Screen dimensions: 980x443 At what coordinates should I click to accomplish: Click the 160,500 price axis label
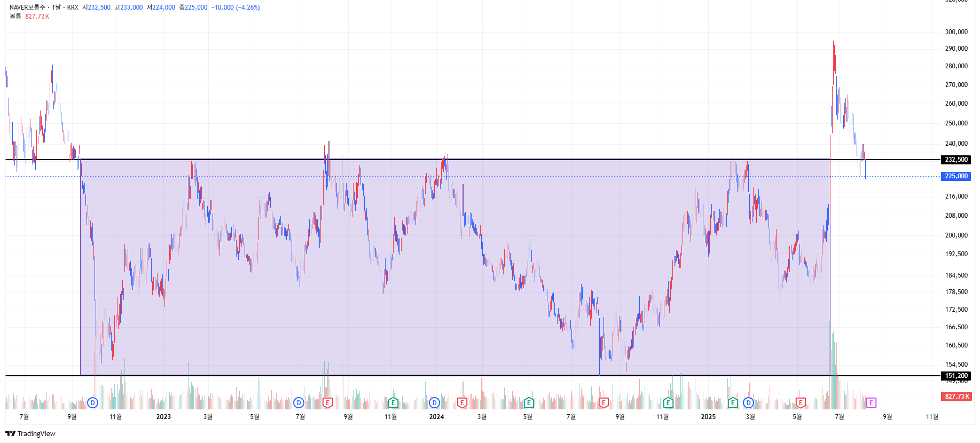click(957, 345)
